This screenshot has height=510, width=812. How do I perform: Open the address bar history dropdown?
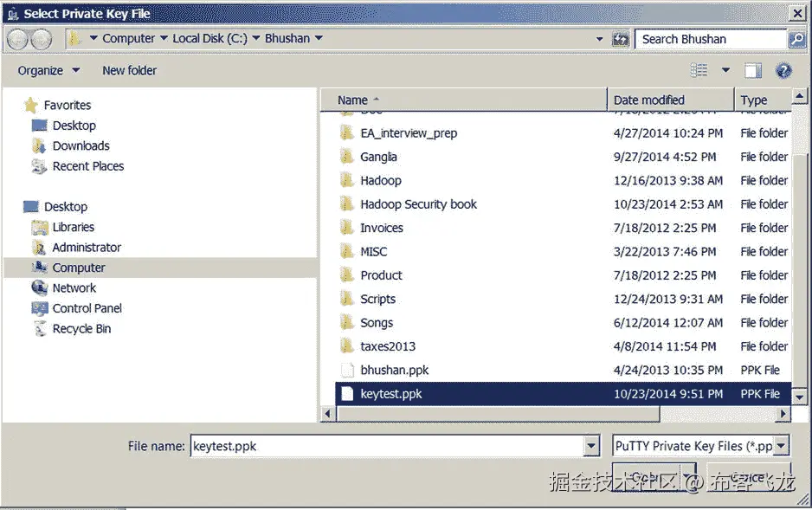[599, 39]
